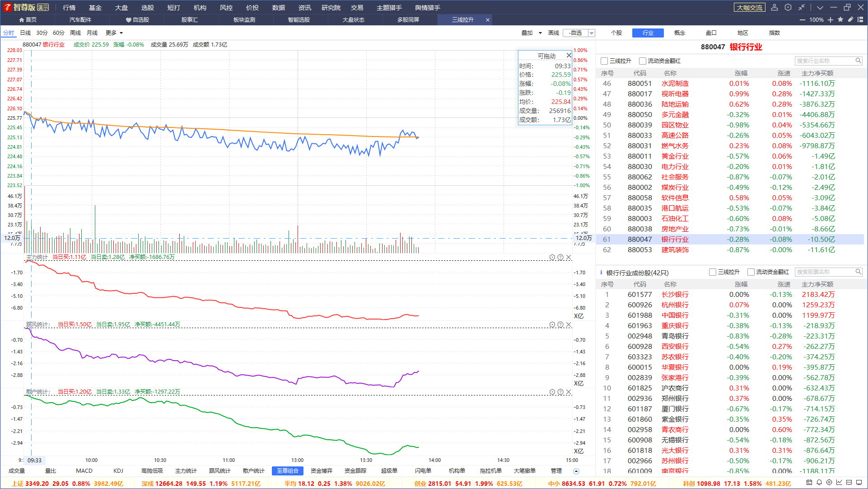Open the 选股 menu
This screenshot has width=868, height=489.
[x=148, y=8]
